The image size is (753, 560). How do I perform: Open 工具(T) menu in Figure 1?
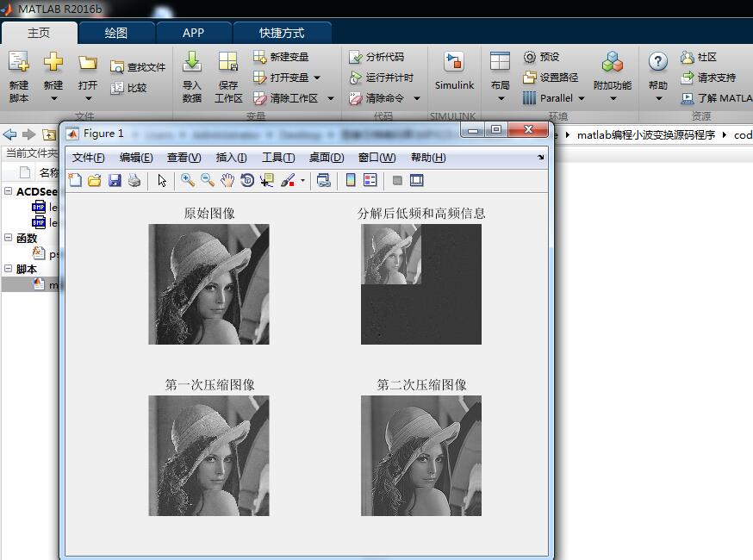278,158
